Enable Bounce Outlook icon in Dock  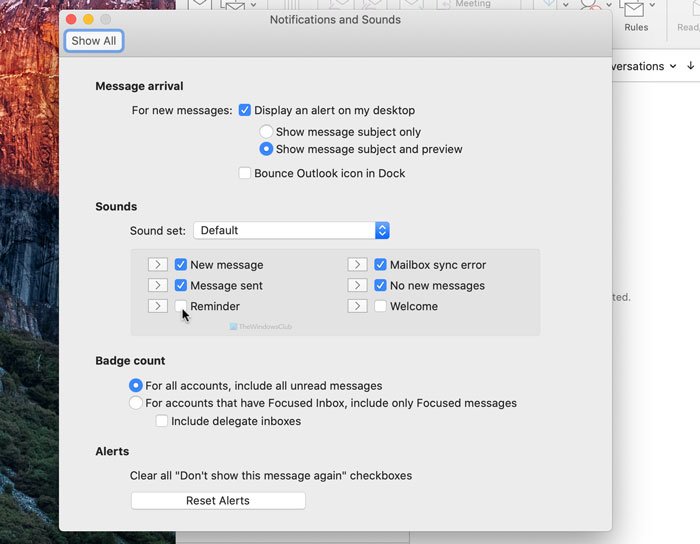[x=245, y=173]
